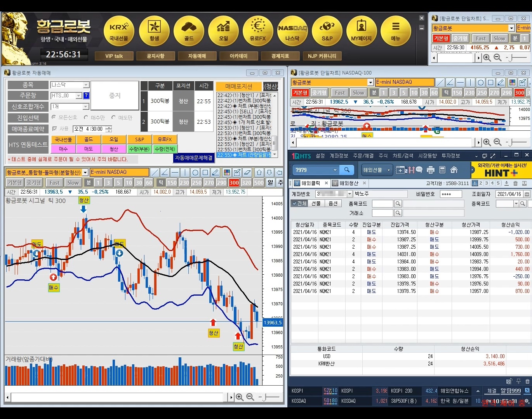Click 국내선물 HTS test button

(x=63, y=139)
